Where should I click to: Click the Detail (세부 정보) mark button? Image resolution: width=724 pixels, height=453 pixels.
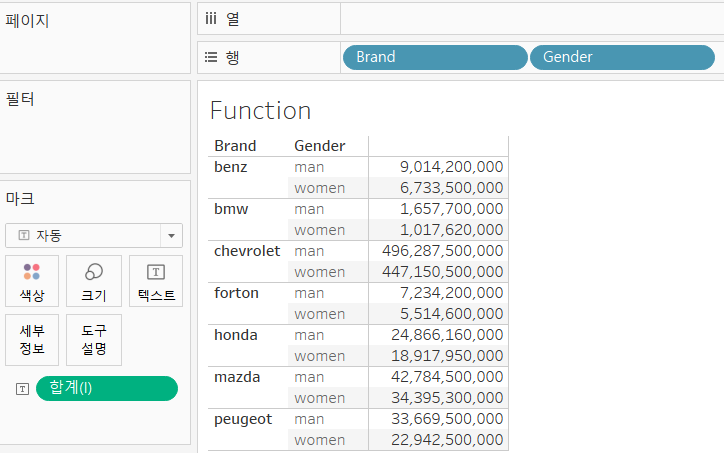click(32, 340)
